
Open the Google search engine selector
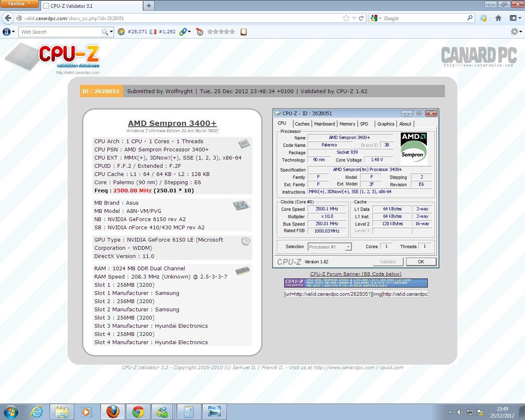(x=375, y=18)
